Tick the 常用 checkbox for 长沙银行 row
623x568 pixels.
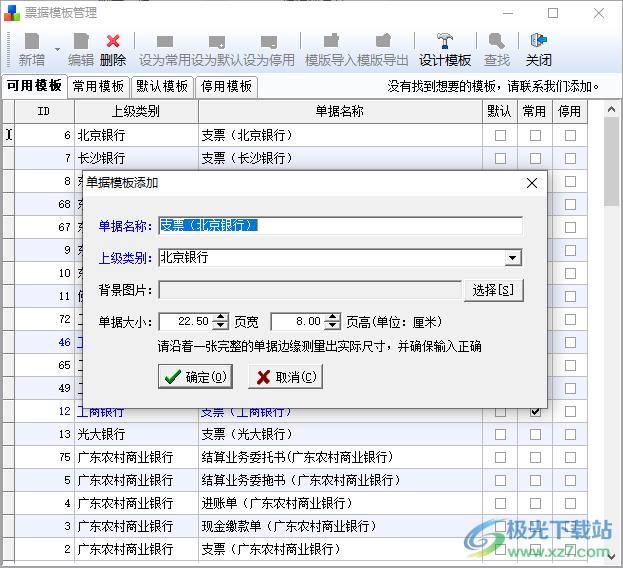[535, 158]
